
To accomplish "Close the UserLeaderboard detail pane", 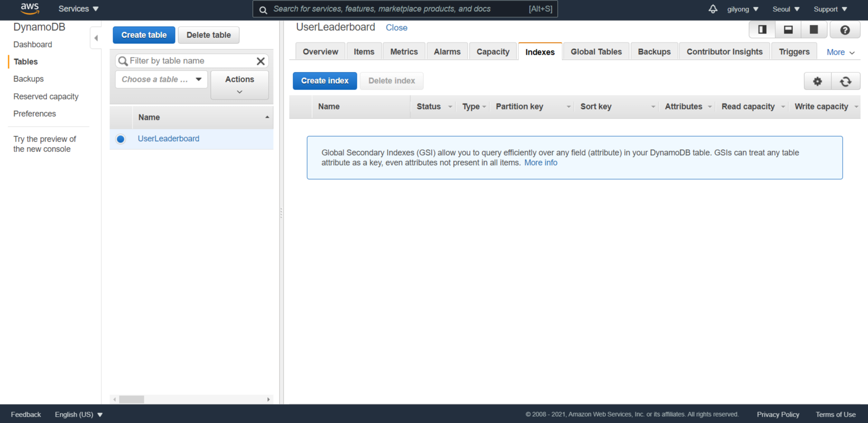I will pyautogui.click(x=396, y=28).
